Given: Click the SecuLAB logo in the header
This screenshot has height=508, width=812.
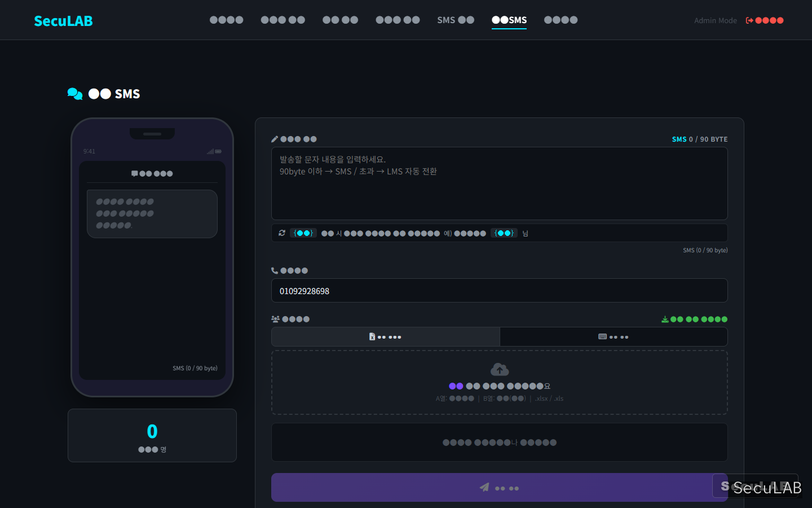Looking at the screenshot, I should (x=63, y=21).
